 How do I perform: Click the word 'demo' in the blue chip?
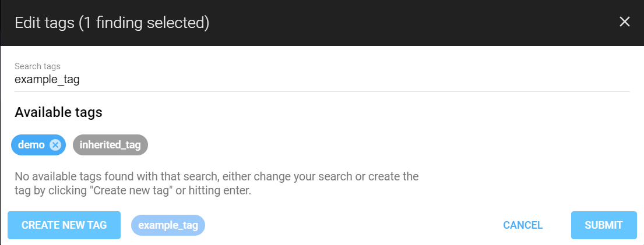tap(31, 145)
